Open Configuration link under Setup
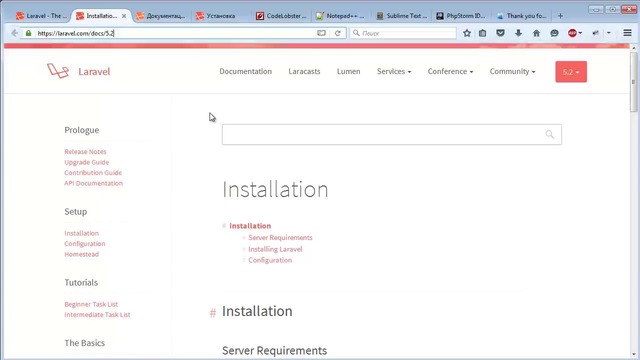Viewport: 640px width, 360px height. click(x=85, y=244)
